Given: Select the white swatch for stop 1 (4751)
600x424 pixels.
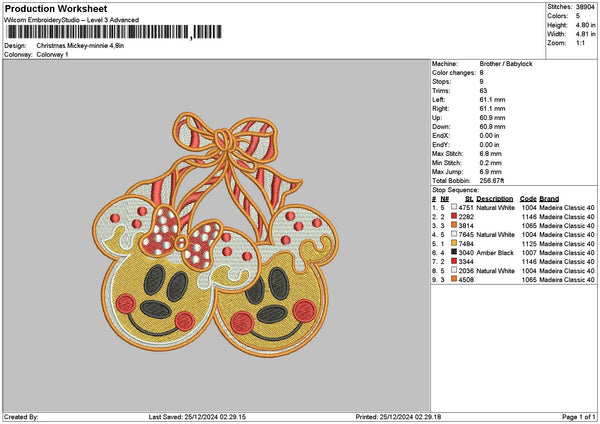Looking at the screenshot, I should [x=454, y=207].
